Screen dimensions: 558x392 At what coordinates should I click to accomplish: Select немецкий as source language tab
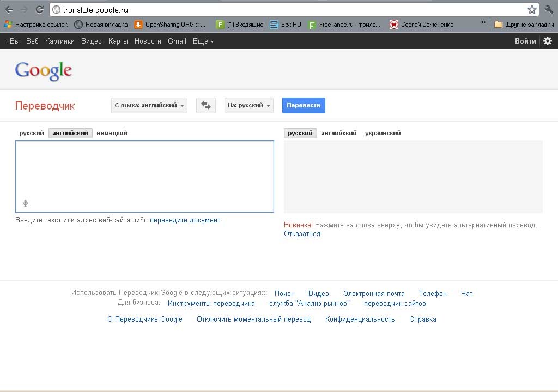tap(112, 133)
